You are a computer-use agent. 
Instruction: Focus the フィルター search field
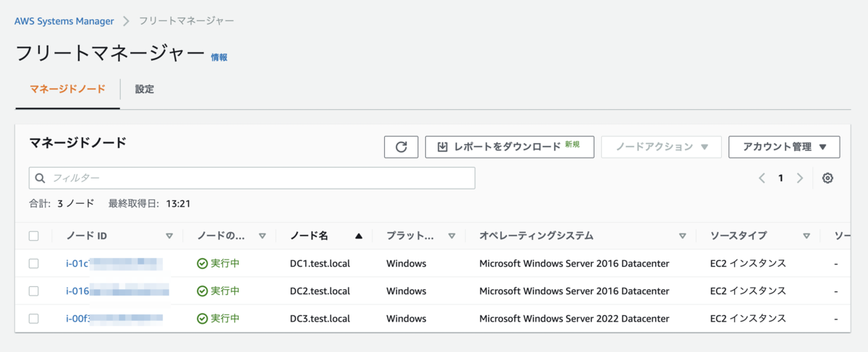pyautogui.click(x=252, y=178)
